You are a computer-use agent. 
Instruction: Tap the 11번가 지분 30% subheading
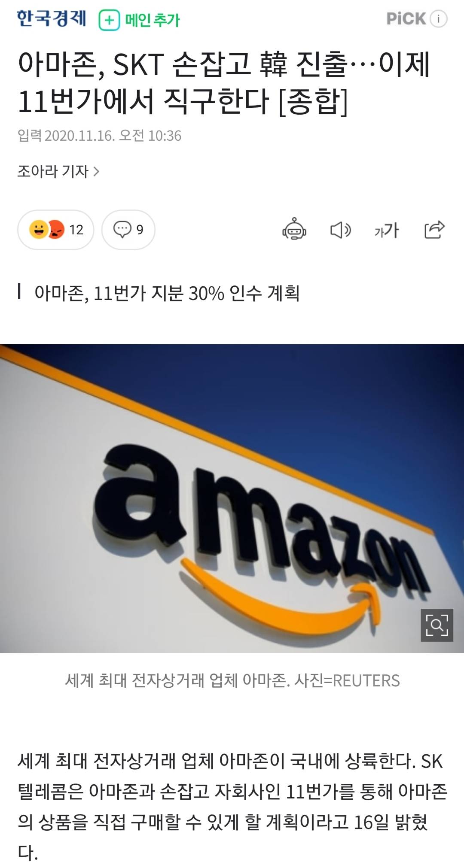167,293
